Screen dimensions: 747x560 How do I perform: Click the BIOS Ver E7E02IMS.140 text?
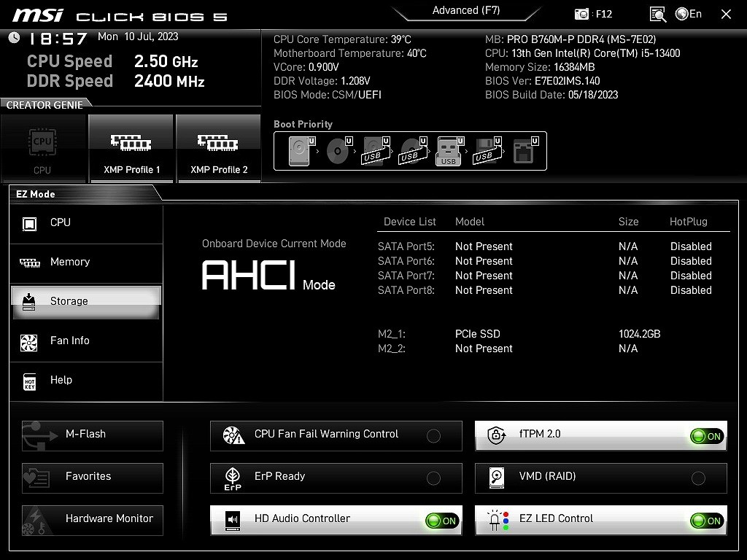click(x=543, y=82)
